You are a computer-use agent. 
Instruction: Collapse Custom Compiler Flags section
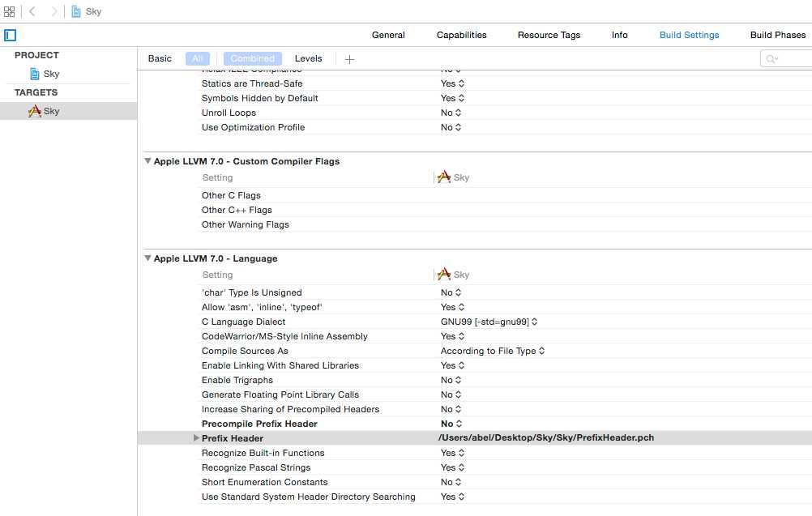click(x=147, y=161)
